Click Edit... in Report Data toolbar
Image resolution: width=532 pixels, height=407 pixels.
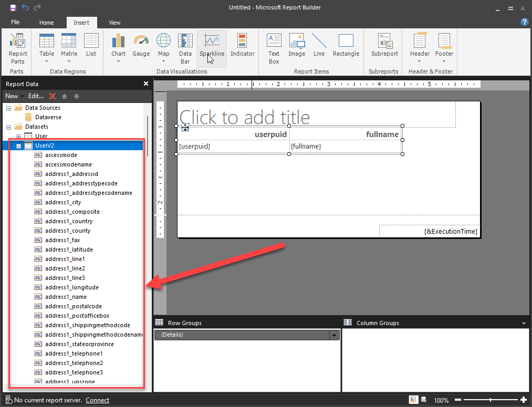(x=36, y=96)
